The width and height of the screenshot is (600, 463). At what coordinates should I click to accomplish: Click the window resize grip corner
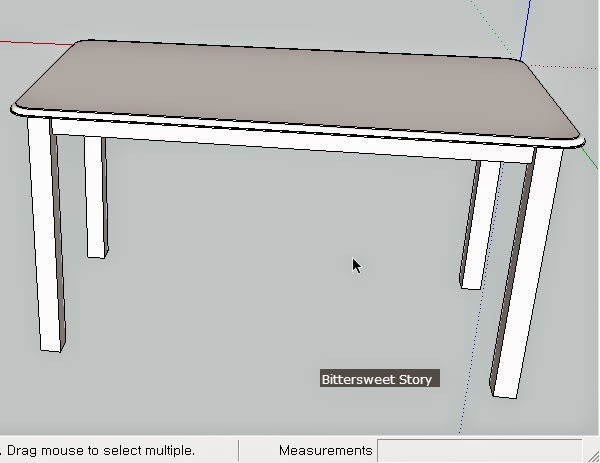coord(593,456)
